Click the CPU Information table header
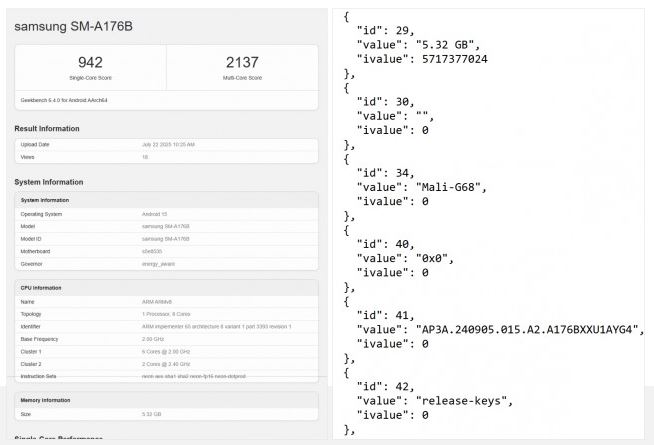The height and width of the screenshot is (445, 654). 166,288
